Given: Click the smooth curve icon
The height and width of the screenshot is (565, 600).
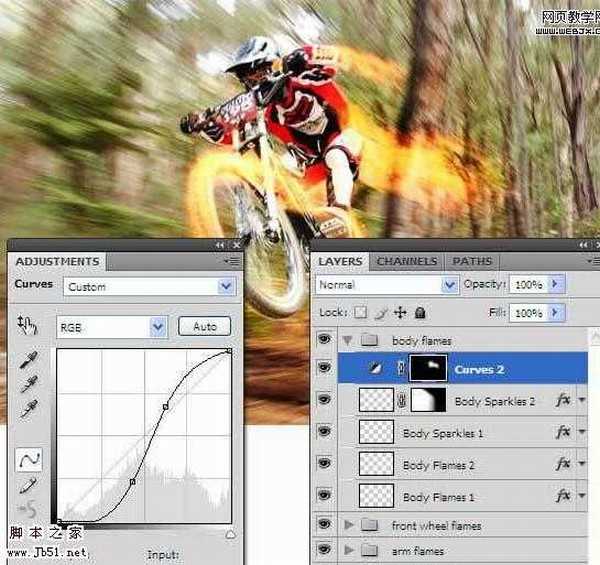Looking at the screenshot, I should pyautogui.click(x=28, y=509).
